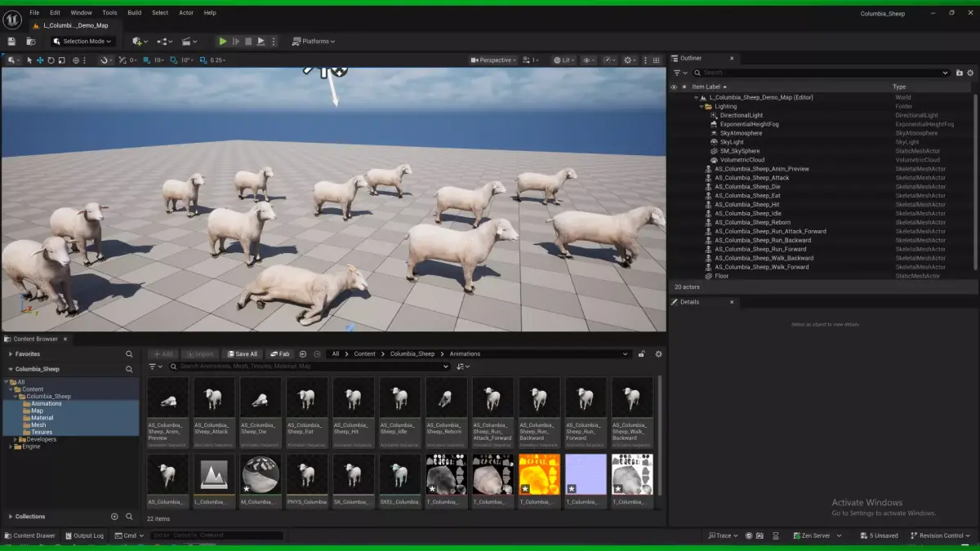Viewport: 980px width, 551px height.
Task: Select DirectionalLight in the Outliner
Action: coord(741,115)
